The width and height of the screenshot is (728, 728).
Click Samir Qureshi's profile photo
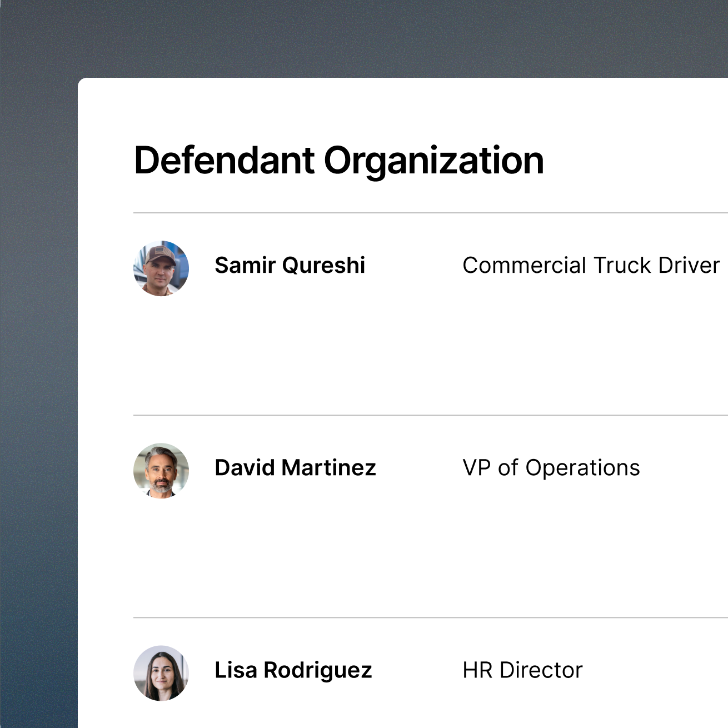161,268
